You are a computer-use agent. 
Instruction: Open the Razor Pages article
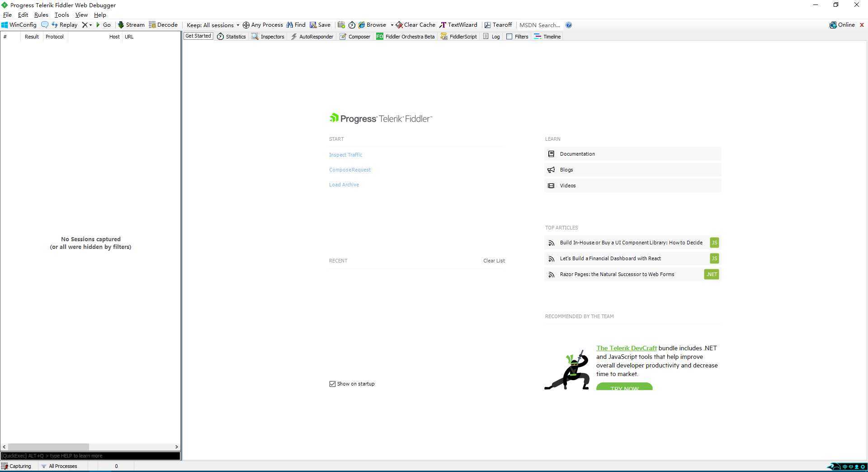tap(632, 274)
